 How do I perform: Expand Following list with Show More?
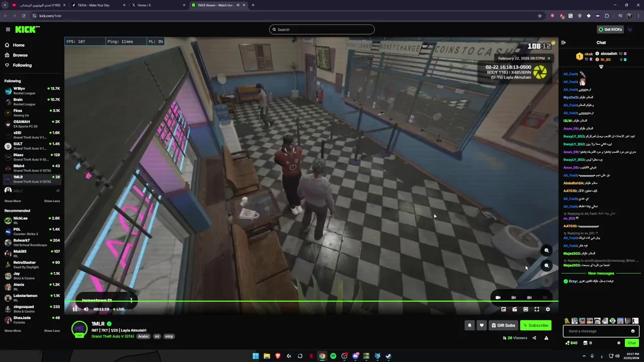pos(13,201)
